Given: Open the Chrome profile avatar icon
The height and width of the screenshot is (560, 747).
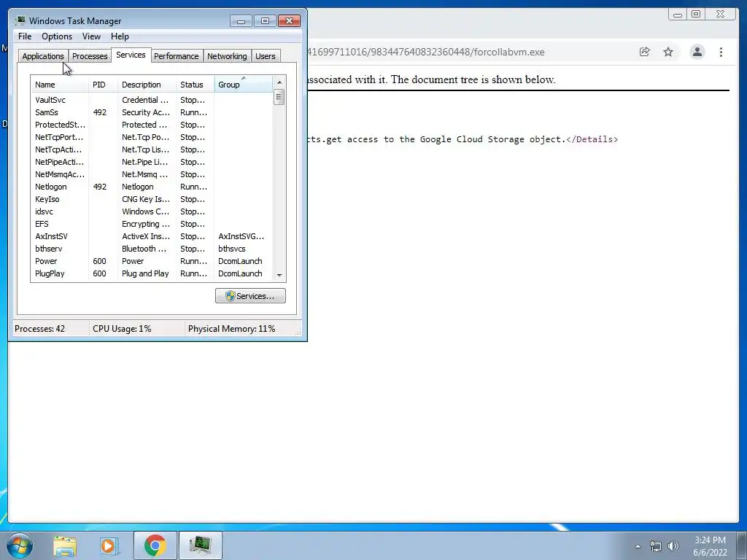Looking at the screenshot, I should click(x=697, y=52).
